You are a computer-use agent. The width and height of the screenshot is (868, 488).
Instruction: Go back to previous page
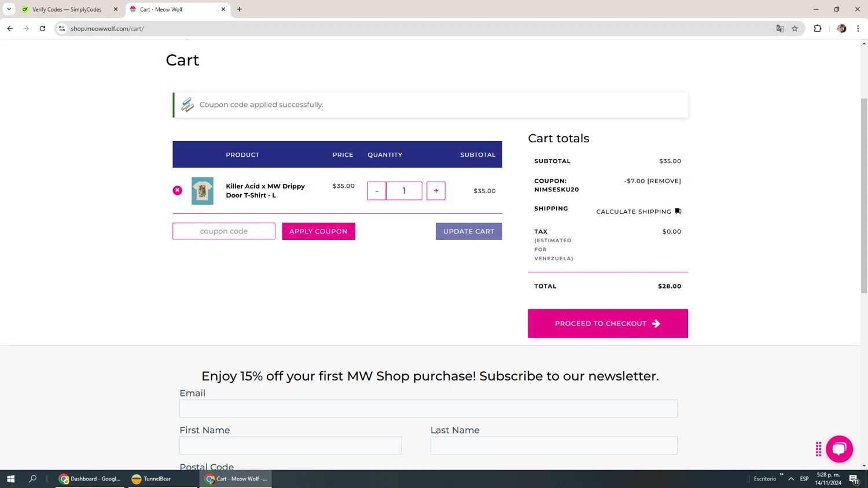coord(10,28)
